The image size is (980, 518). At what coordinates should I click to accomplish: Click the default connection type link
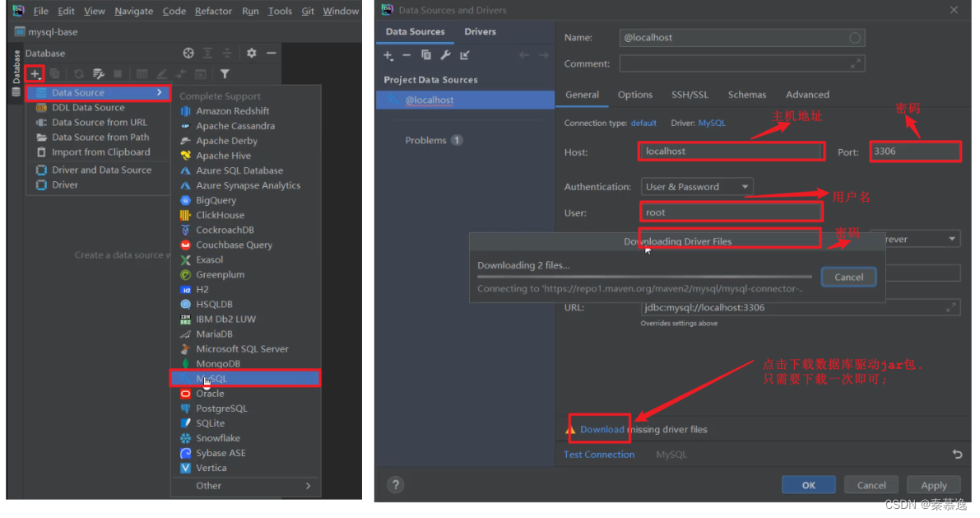coord(643,124)
